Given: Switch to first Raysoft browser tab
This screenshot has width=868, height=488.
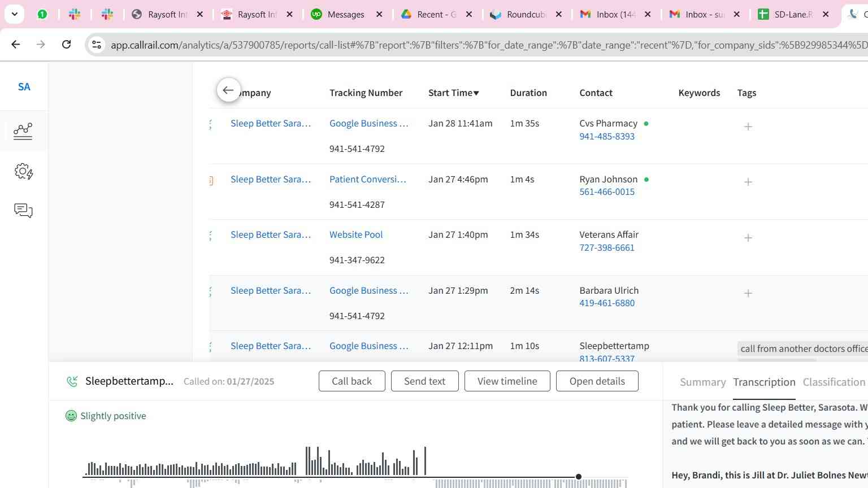Looking at the screenshot, I should click(x=167, y=14).
